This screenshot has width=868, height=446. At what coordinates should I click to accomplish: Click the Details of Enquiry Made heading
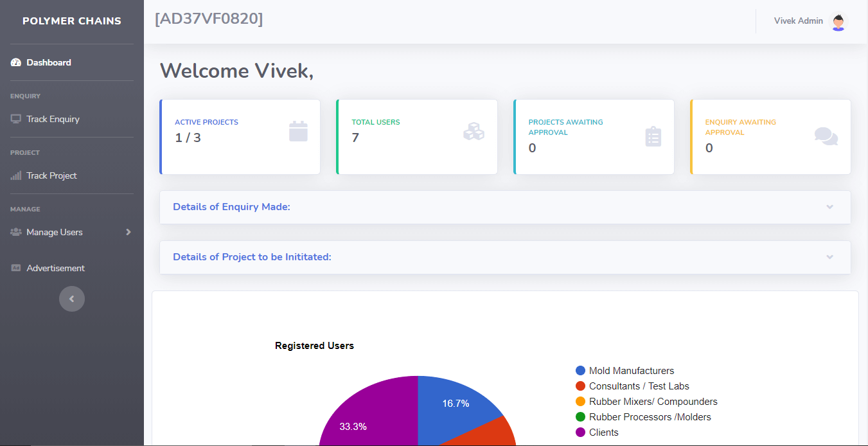(x=231, y=207)
